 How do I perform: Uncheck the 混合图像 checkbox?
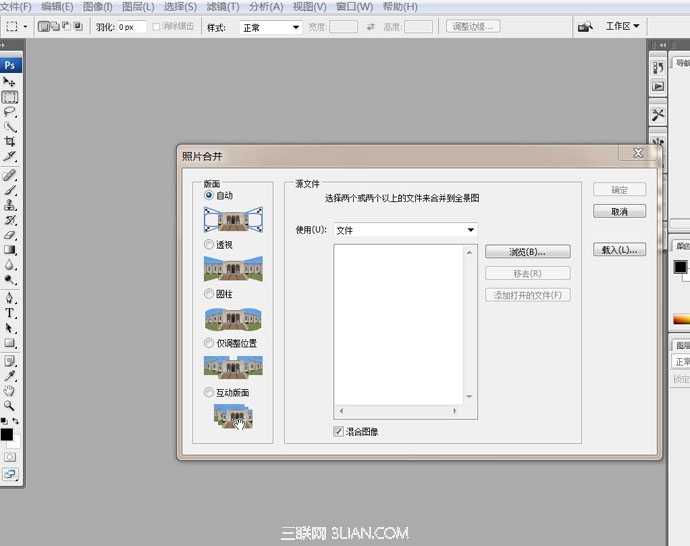[339, 432]
